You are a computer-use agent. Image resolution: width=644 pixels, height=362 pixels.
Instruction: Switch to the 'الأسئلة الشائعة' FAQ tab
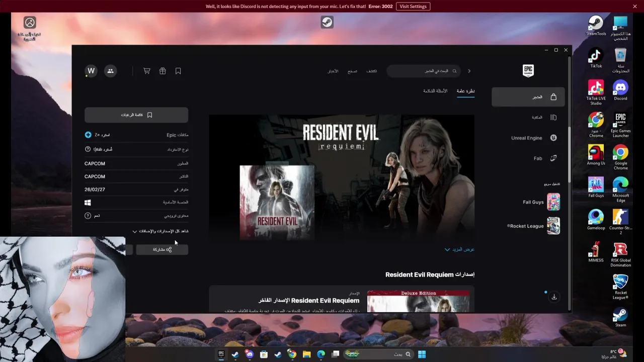[435, 91]
